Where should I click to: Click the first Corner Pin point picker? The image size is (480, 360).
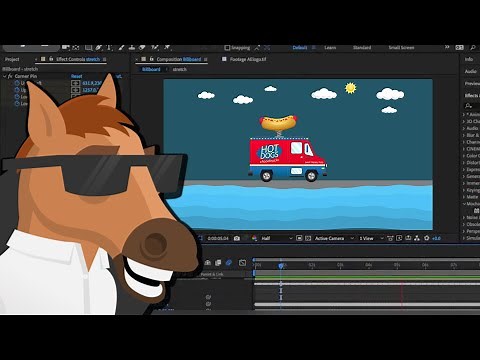click(x=76, y=83)
